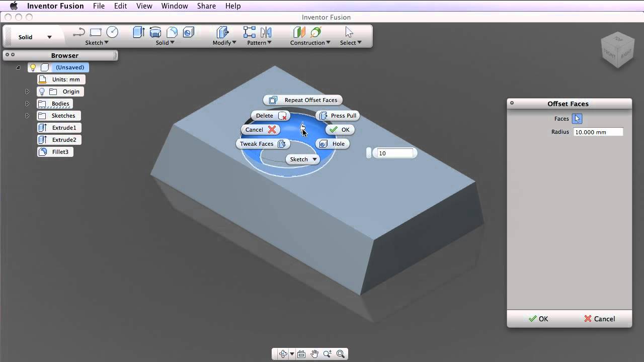
Task: Open the Help menu
Action: click(x=233, y=6)
